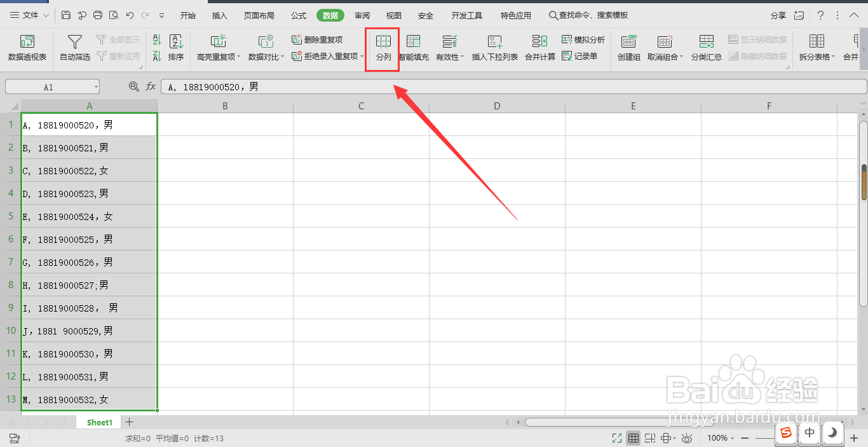Open the 审阅 tab

coord(362,15)
